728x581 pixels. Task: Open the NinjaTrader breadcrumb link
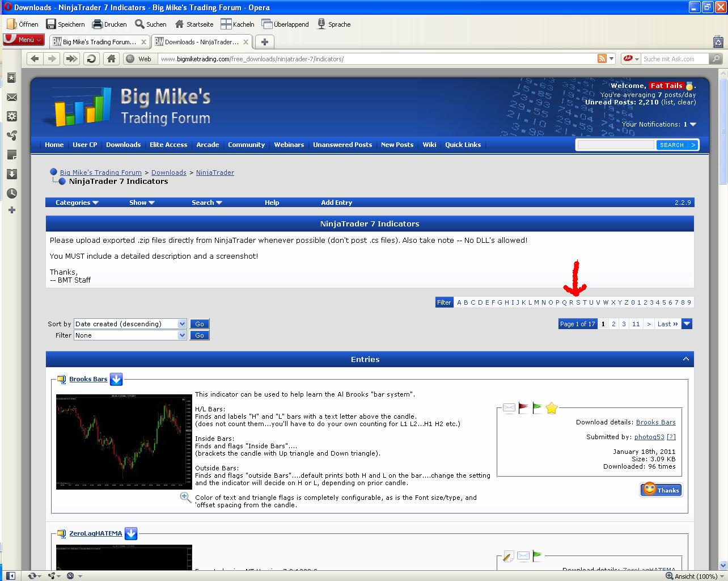(215, 172)
